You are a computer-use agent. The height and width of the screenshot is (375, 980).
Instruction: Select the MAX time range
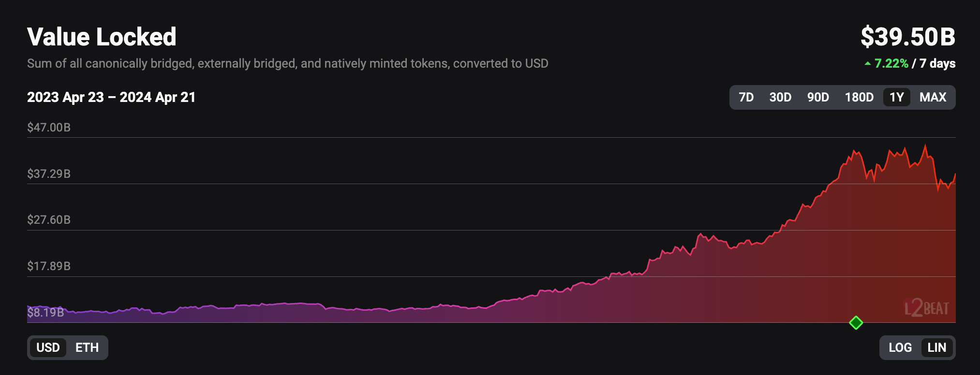click(x=933, y=97)
